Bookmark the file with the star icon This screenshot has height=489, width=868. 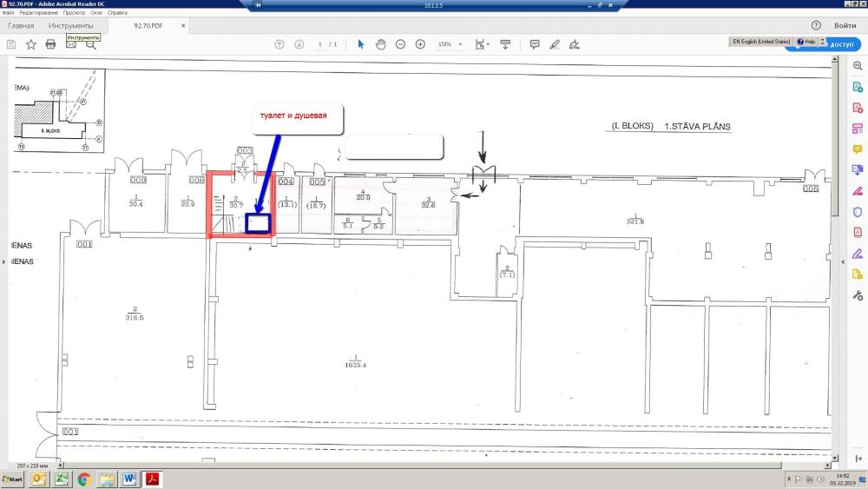point(30,44)
